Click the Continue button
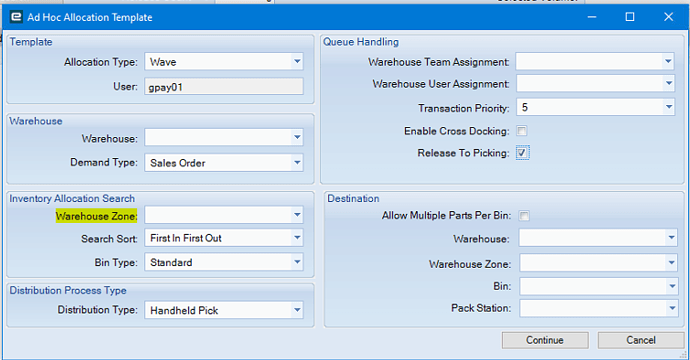Image resolution: width=690 pixels, height=360 pixels. (545, 340)
